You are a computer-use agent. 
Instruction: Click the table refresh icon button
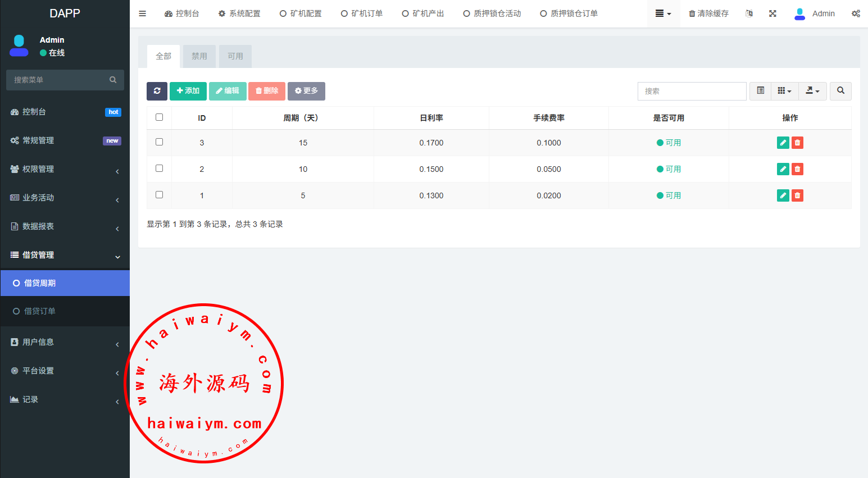(x=157, y=91)
